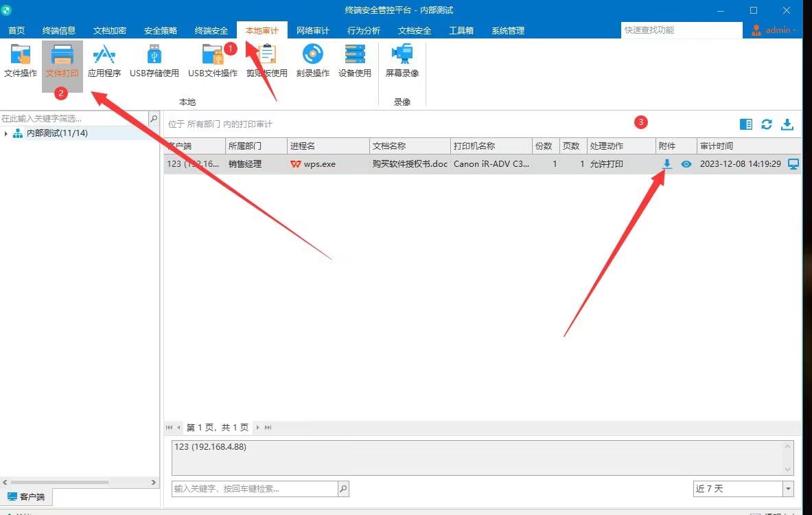Preview attachment with the eye icon
This screenshot has height=515, width=812.
(x=686, y=163)
